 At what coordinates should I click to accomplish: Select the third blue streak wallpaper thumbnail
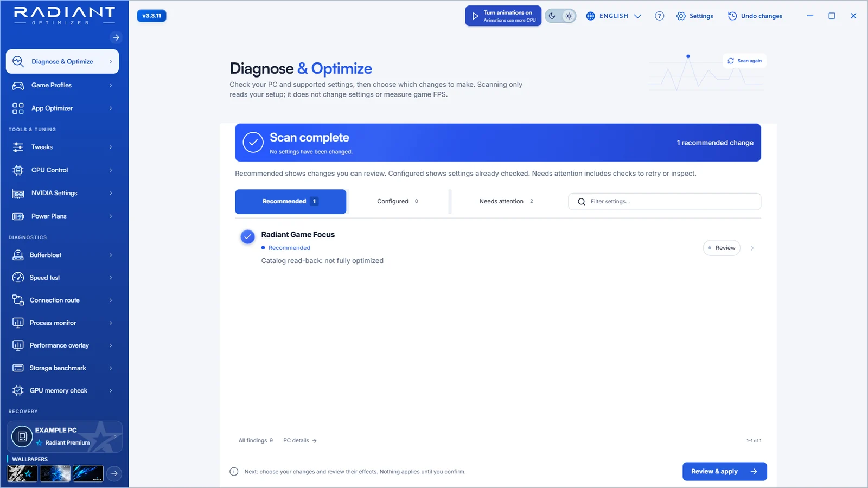point(88,473)
